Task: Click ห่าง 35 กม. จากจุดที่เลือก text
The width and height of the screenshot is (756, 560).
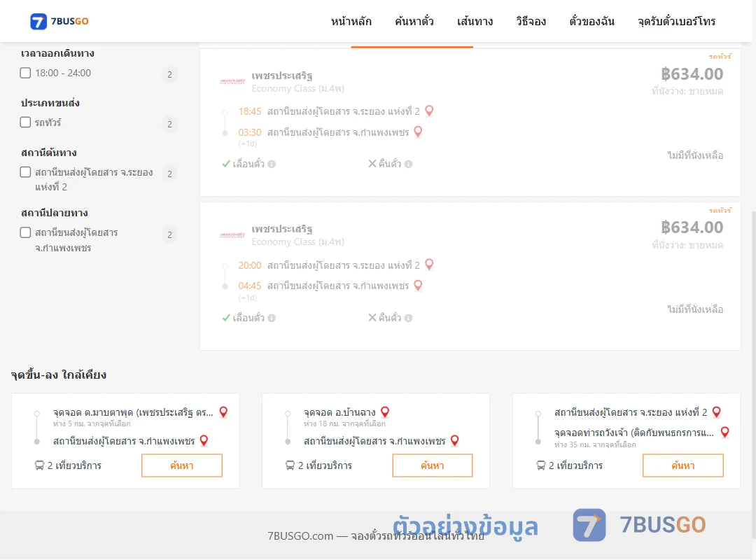Action: [595, 444]
